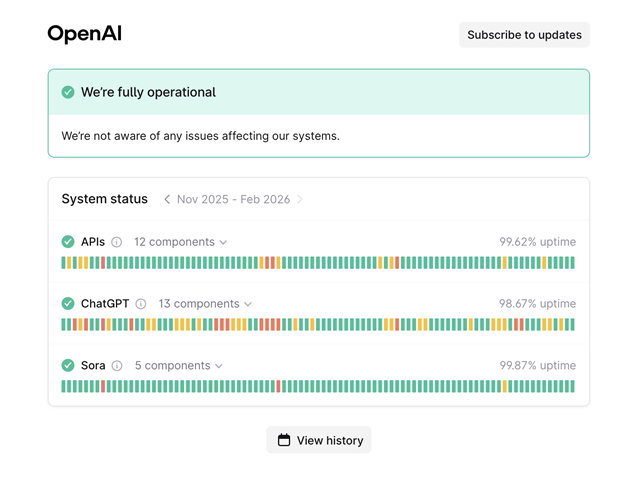
Task: Go to next date range after Feb 2026
Action: coord(300,199)
